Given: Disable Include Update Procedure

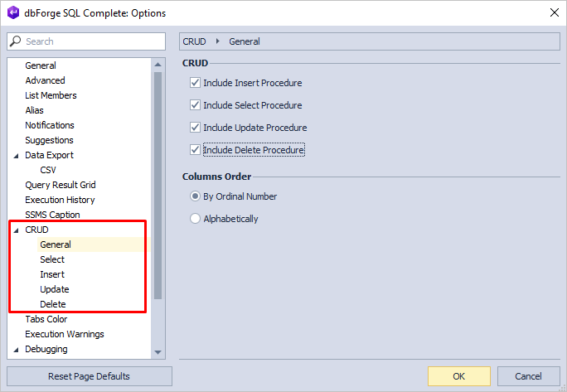Looking at the screenshot, I should click(x=196, y=128).
